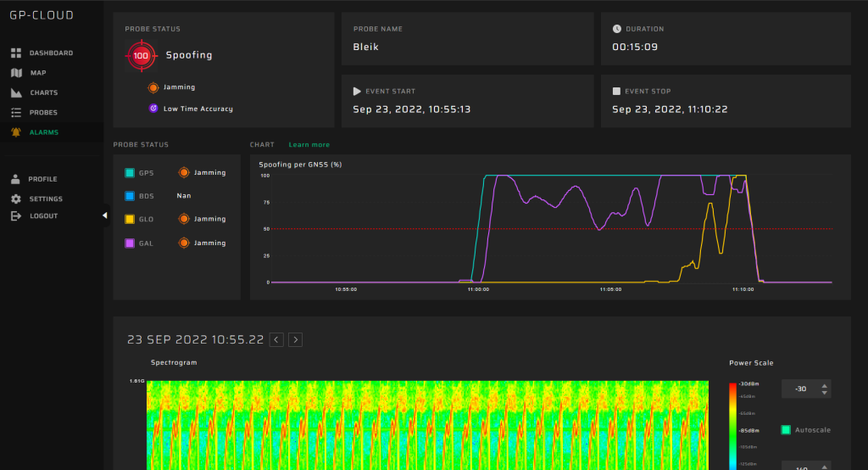Click the spectrogram image
The image size is (868, 470).
pos(427,425)
